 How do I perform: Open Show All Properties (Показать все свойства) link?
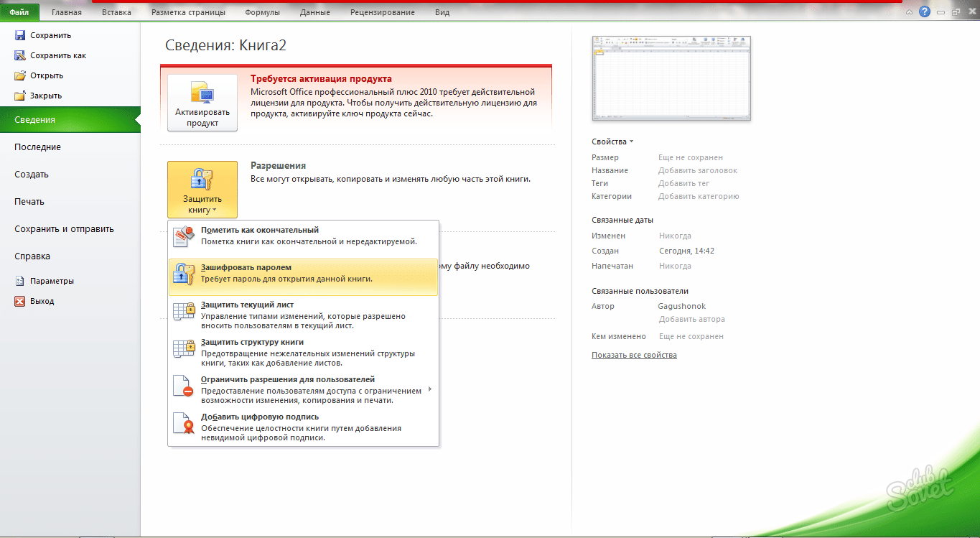click(x=634, y=355)
